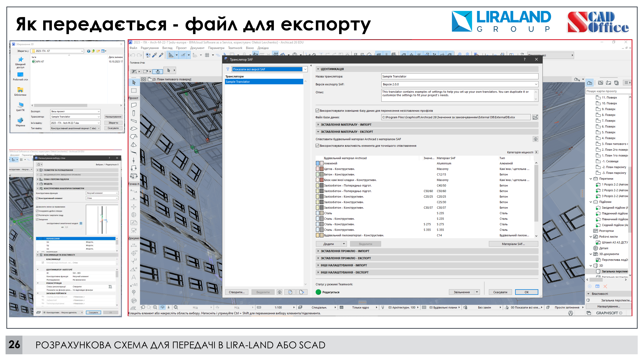Viewport: 644px width, 362px height.
Task: Open the Параметри menu
Action: coord(216,48)
